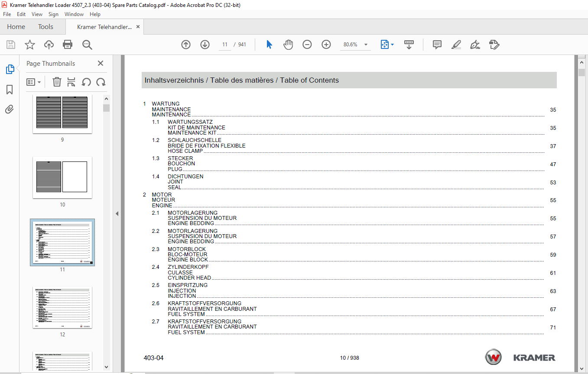
Task: Click page number 71 in contents
Action: tap(553, 328)
